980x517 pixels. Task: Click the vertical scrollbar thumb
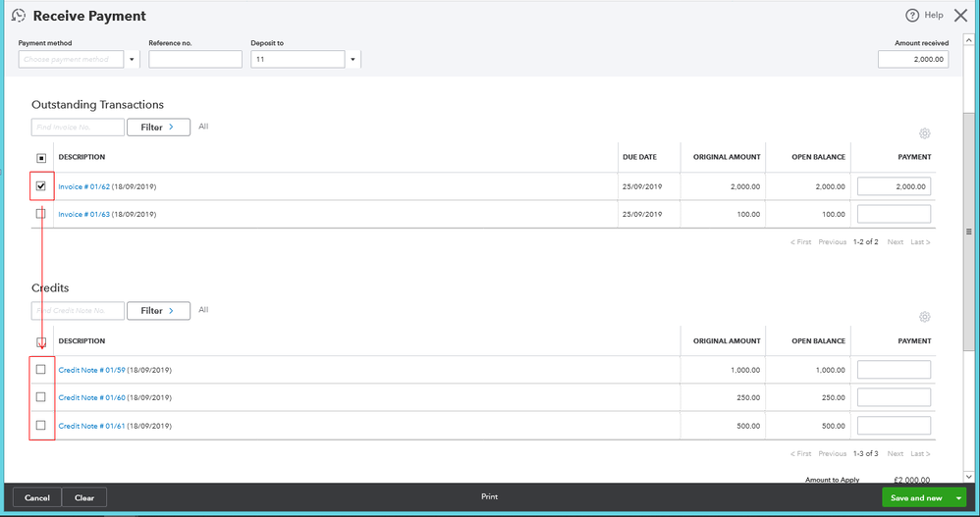point(969,231)
